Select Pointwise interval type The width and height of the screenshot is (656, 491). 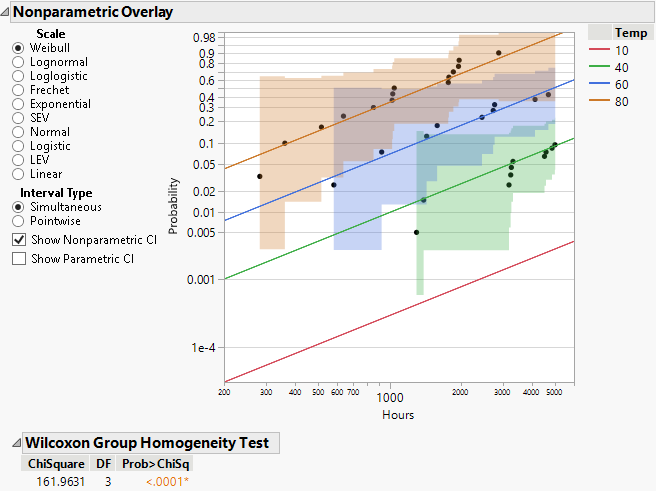(19, 221)
